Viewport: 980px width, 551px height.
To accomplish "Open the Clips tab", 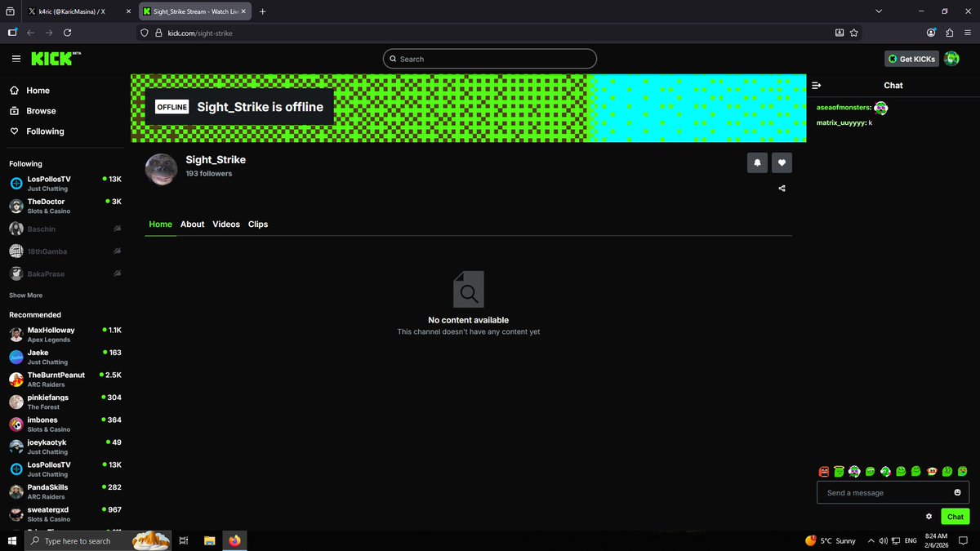I will point(258,224).
